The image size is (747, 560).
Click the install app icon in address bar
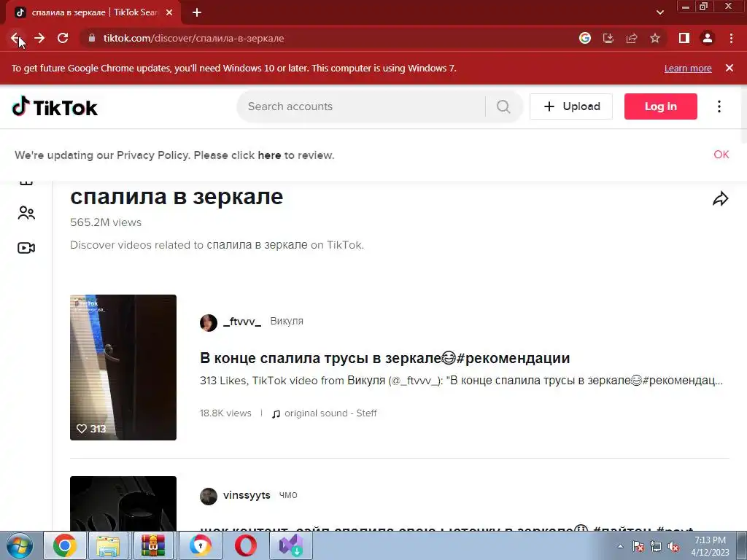pyautogui.click(x=608, y=38)
